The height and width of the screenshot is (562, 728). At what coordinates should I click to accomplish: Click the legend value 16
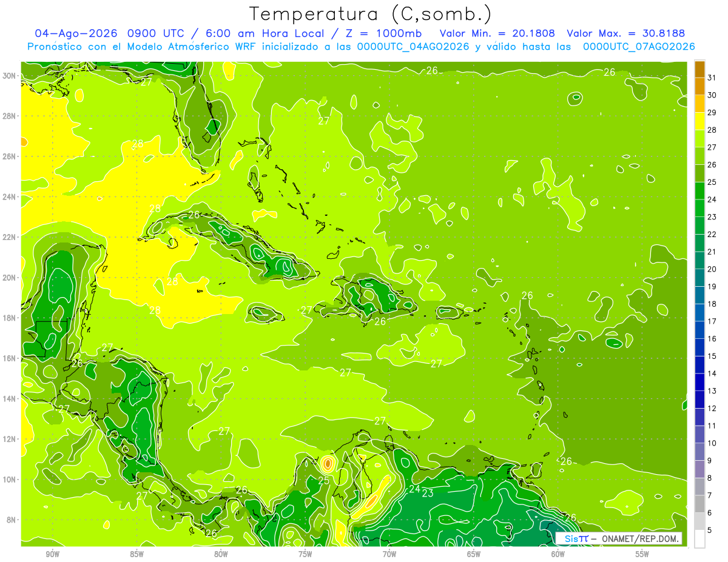click(712, 338)
